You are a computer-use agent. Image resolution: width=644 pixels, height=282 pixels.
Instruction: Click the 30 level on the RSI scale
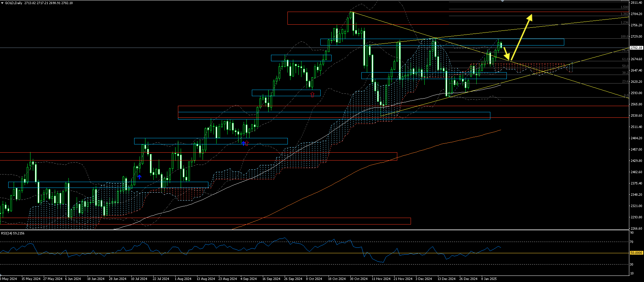click(x=632, y=265)
